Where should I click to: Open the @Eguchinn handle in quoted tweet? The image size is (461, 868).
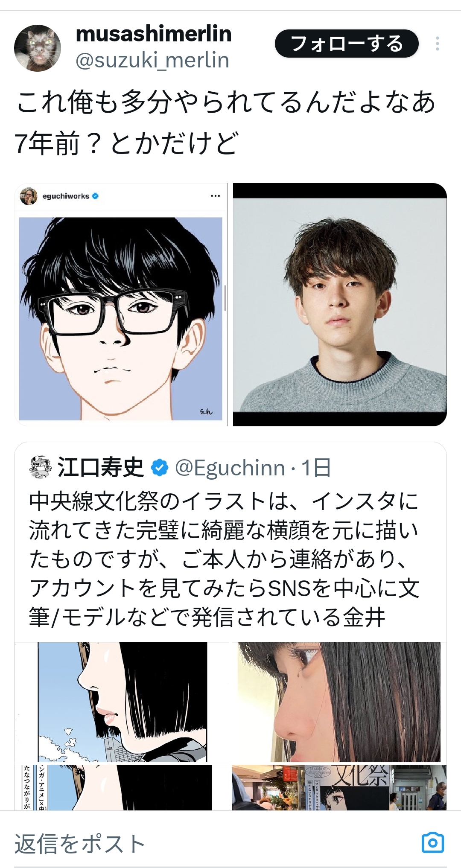point(230,468)
